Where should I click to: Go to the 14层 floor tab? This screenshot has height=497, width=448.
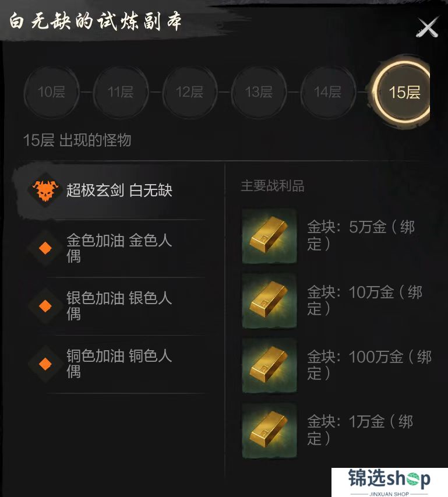tap(327, 92)
